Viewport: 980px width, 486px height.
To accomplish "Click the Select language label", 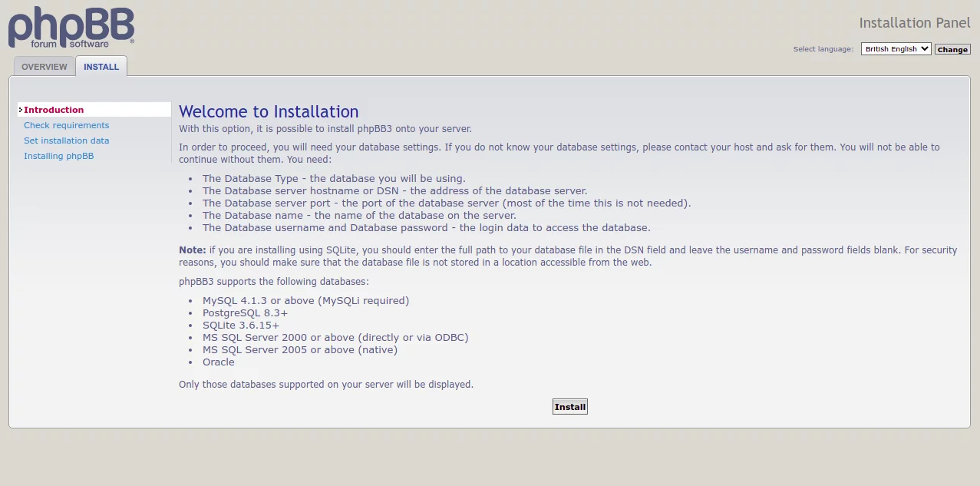I will click(x=823, y=49).
